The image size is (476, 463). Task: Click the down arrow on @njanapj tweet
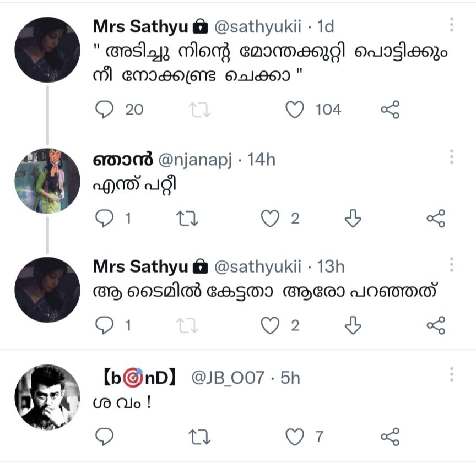point(353,219)
